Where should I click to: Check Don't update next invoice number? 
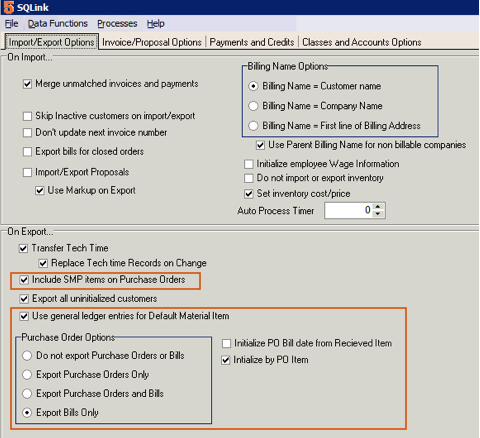point(27,133)
